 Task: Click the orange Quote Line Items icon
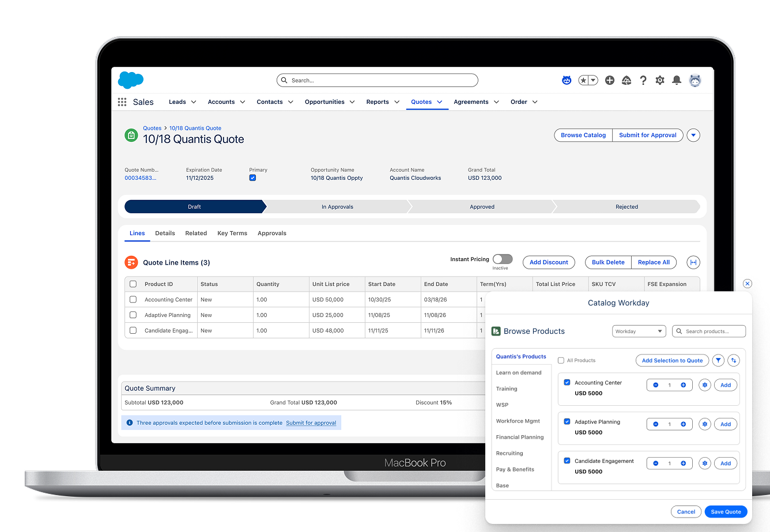pos(131,262)
